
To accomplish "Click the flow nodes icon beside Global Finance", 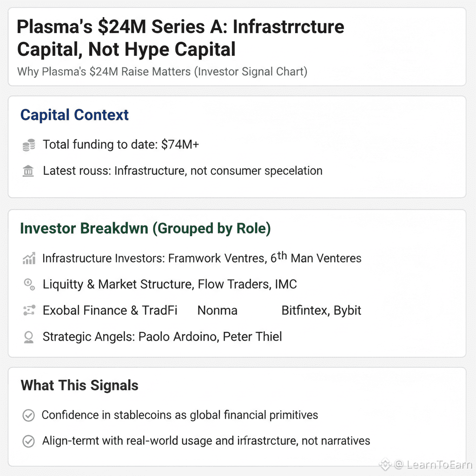I will pyautogui.click(x=29, y=311).
